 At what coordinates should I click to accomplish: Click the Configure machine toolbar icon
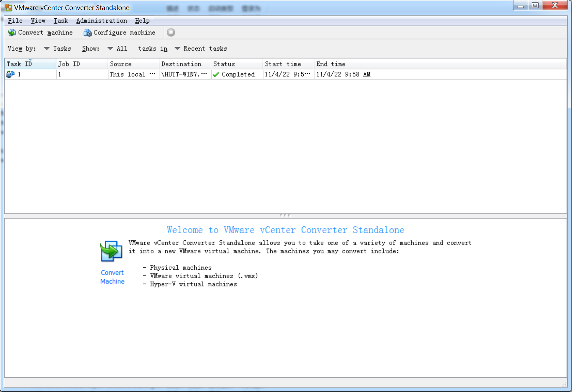coord(88,32)
